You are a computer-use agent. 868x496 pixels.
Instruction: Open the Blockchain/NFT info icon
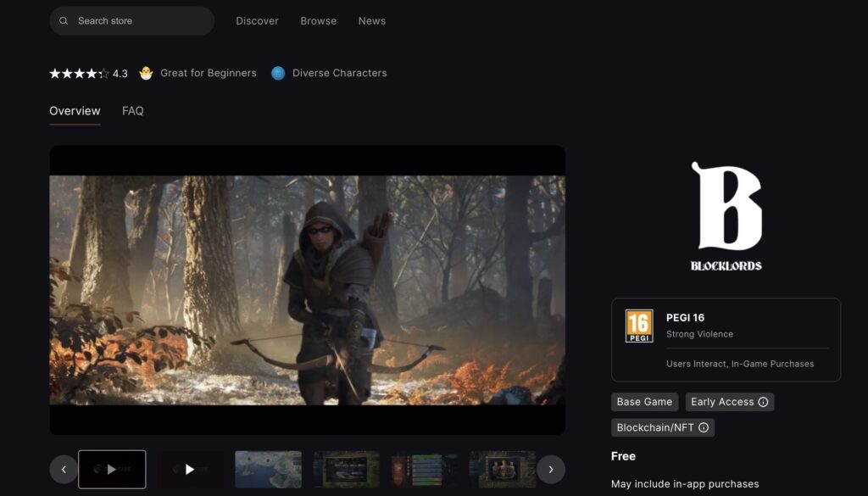(x=704, y=428)
